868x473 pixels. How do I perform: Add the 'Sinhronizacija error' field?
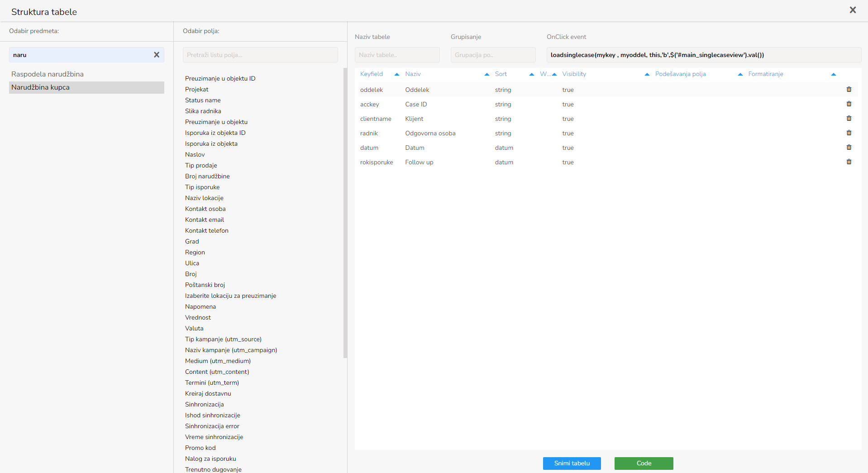(212, 426)
